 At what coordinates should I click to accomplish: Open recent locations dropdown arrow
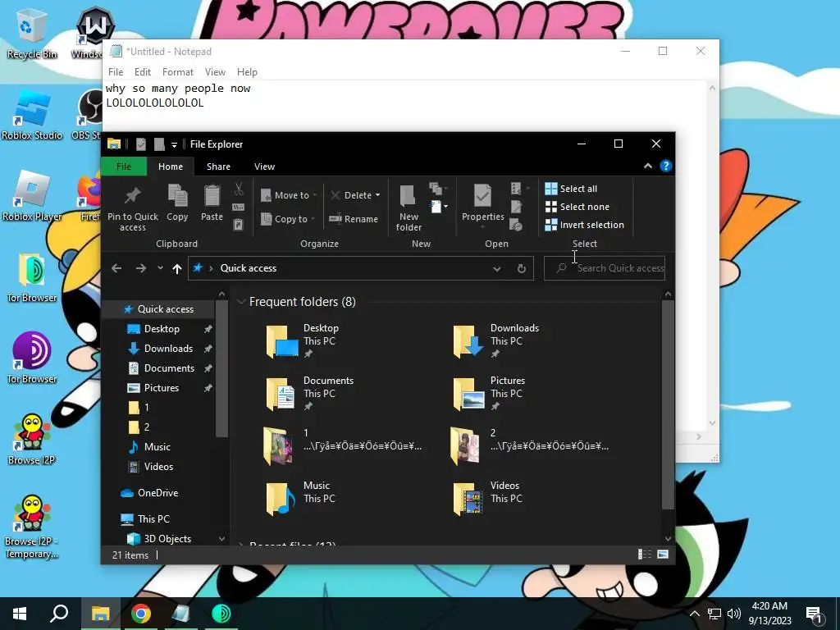160,268
